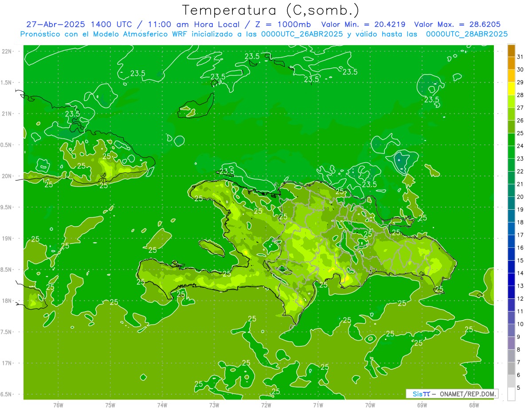Click the colorbar swatch between 29 and 30
Image resolution: width=532 pixels, height=411 pixels.
(x=511, y=76)
